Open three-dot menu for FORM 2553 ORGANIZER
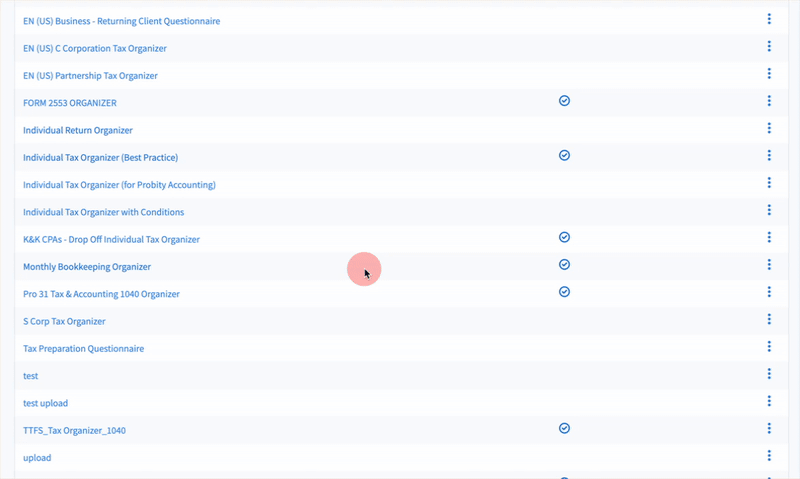The image size is (800, 479). (769, 101)
